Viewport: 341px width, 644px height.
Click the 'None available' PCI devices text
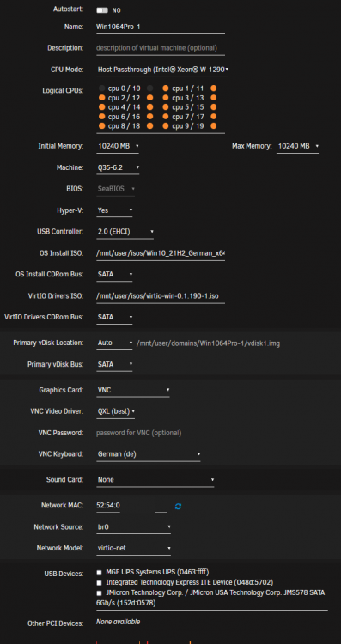pyautogui.click(x=118, y=622)
